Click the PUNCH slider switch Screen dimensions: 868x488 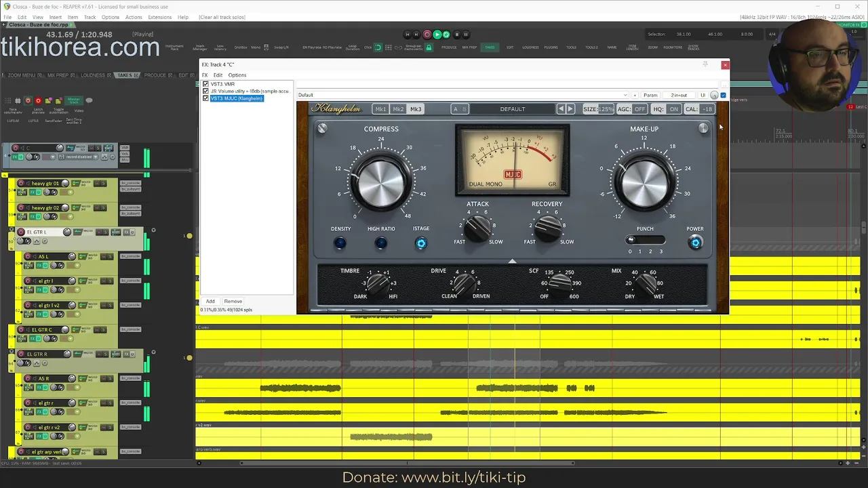[x=646, y=240]
